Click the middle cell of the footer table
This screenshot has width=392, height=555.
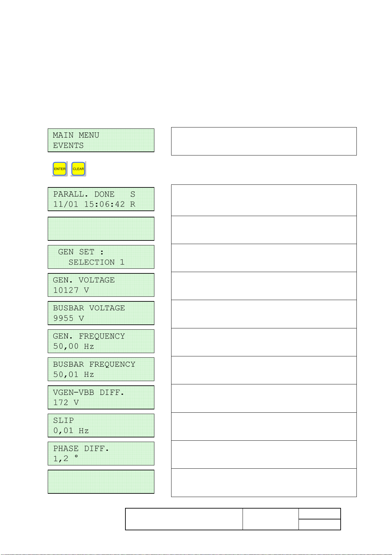pos(271,519)
